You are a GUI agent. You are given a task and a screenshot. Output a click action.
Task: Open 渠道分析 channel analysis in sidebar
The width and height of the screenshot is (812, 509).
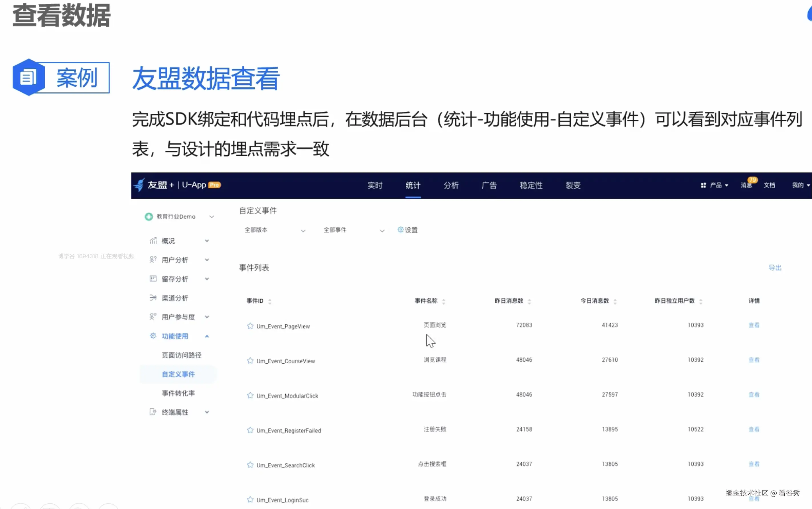[x=153, y=298]
